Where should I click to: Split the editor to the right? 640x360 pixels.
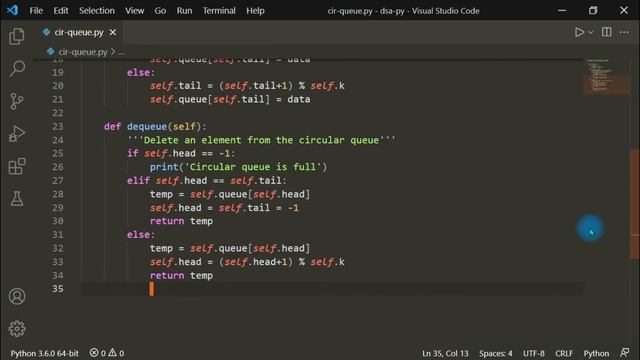coord(607,32)
